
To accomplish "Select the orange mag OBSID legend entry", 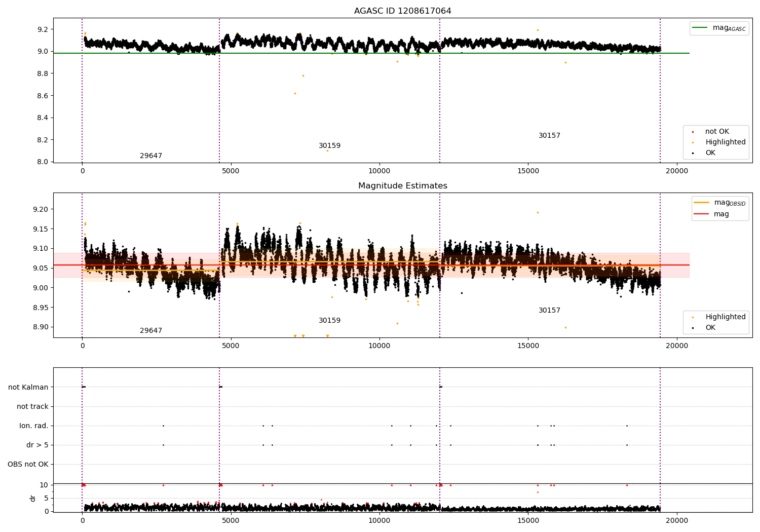I will coord(719,203).
